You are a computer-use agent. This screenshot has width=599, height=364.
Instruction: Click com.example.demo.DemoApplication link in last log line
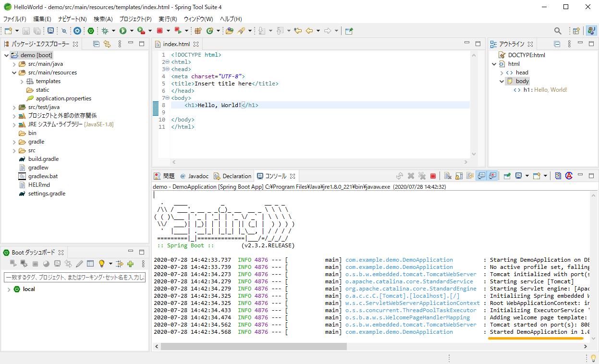pos(399,332)
